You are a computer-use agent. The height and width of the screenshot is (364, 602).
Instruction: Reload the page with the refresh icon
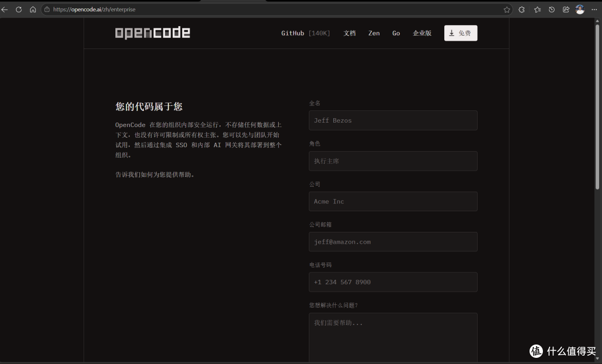click(18, 9)
